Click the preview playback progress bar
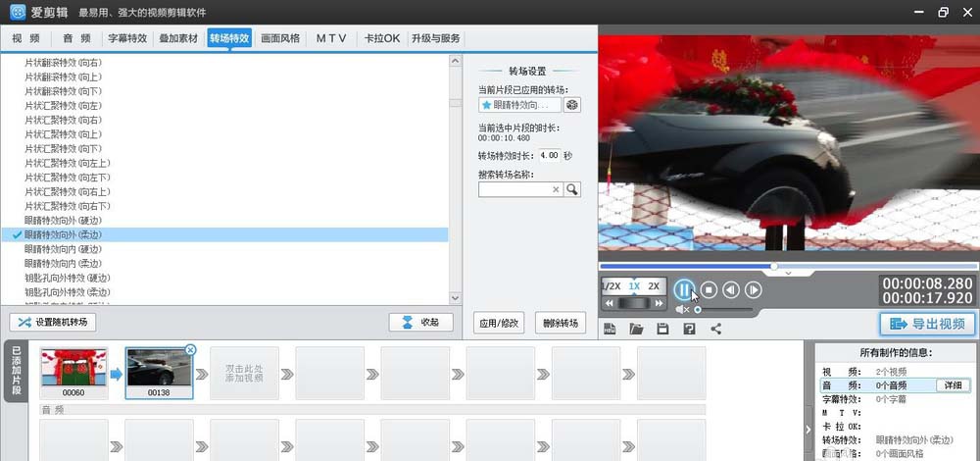Image resolution: width=980 pixels, height=461 pixels. (x=788, y=267)
